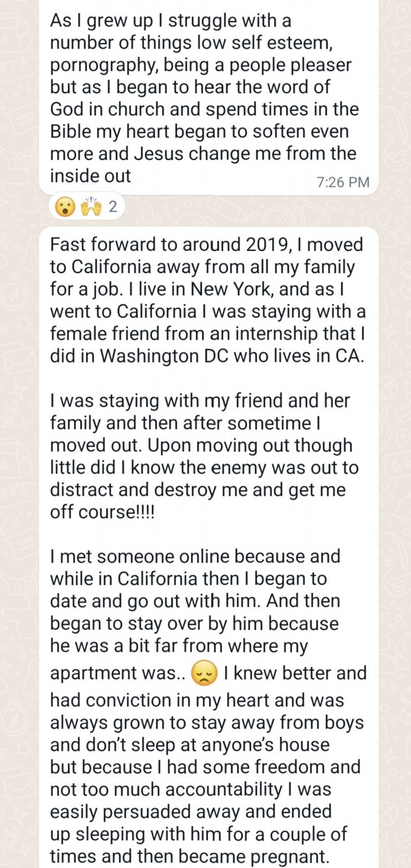This screenshot has width=411, height=868.
Task: Click the pensive face emoji in message
Action: click(204, 673)
